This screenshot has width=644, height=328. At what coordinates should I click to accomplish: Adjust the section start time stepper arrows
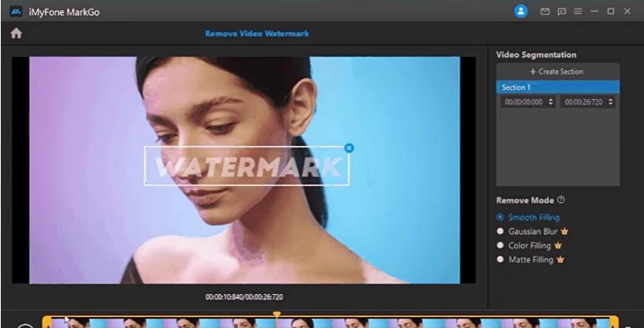click(551, 102)
